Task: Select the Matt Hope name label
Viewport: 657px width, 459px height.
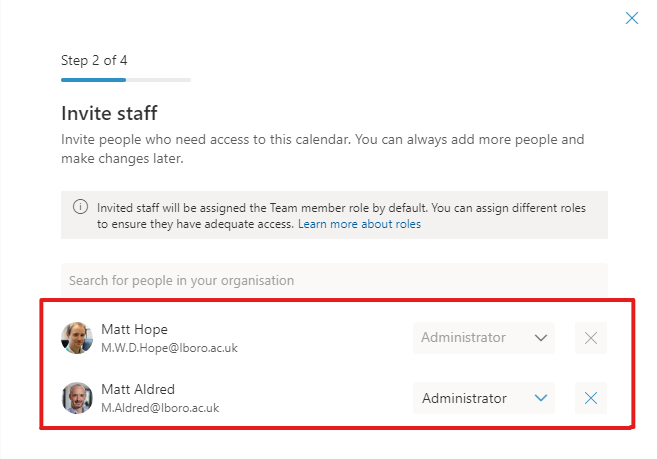Action: 134,329
